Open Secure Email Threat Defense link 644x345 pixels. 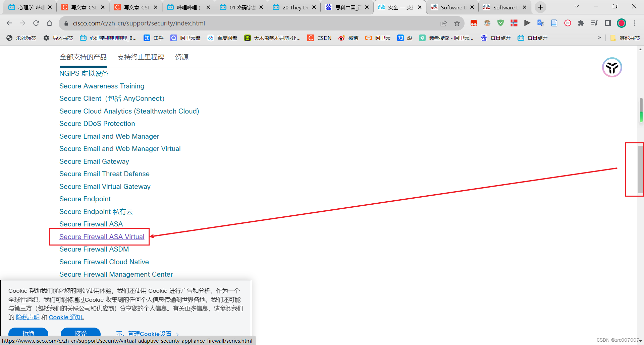[104, 174]
